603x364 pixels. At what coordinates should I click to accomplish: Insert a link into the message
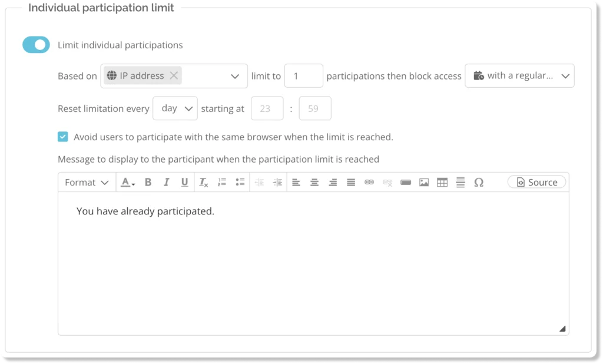369,183
